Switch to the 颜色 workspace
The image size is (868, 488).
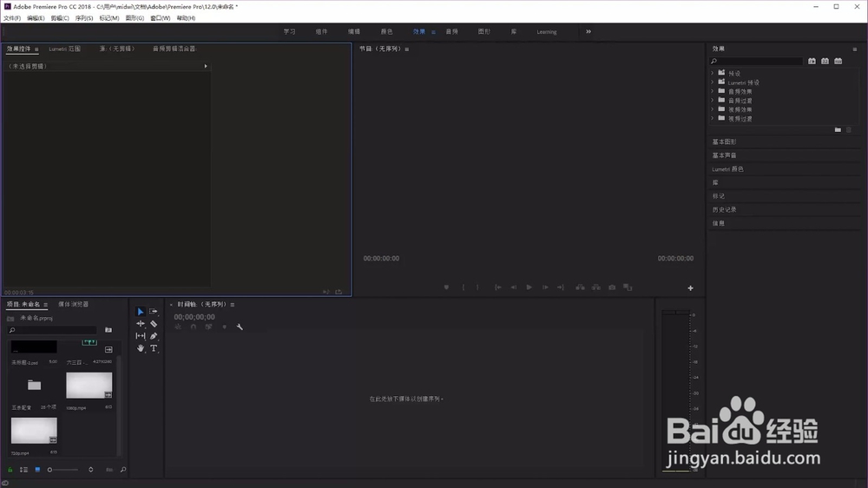tap(386, 31)
